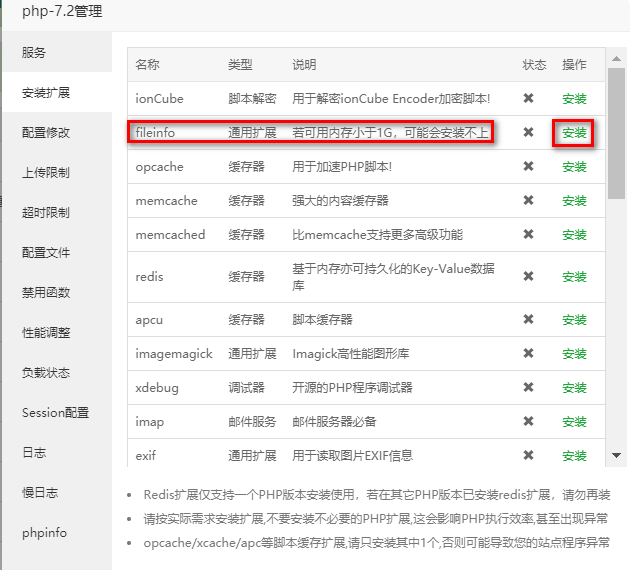Click the 名称 column header
The height and width of the screenshot is (570, 630).
point(147,64)
